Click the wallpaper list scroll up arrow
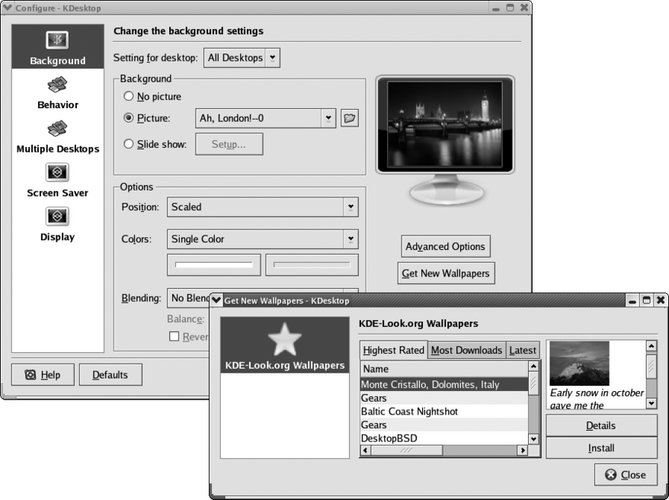 click(534, 366)
